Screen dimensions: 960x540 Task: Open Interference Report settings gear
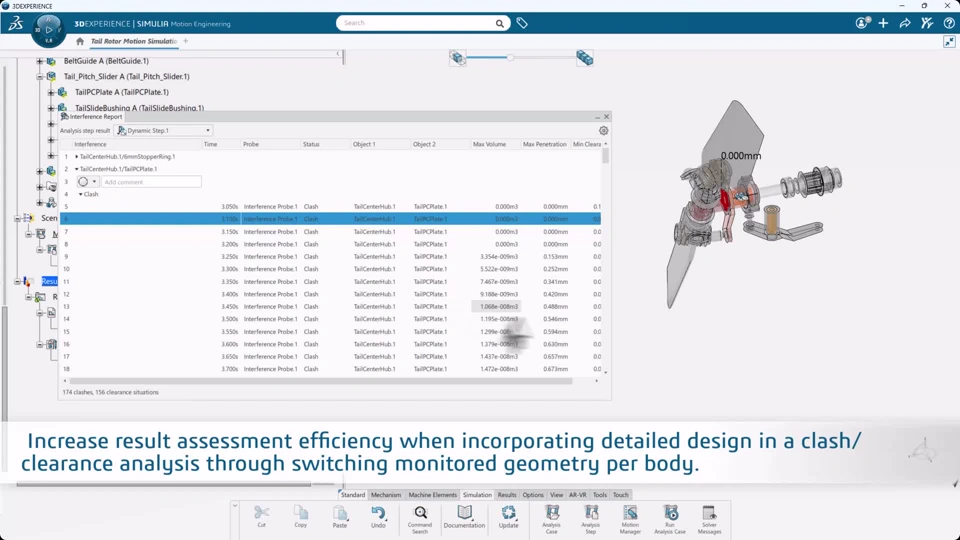point(604,130)
